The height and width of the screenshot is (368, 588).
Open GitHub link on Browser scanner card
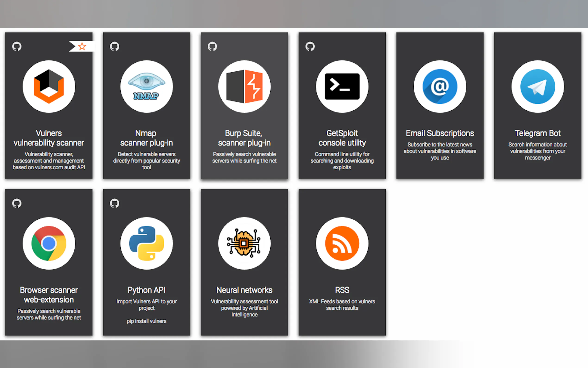point(17,203)
